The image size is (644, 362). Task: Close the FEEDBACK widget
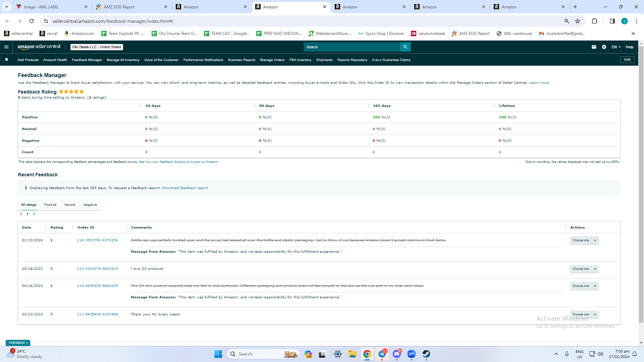pyautogui.click(x=27, y=343)
